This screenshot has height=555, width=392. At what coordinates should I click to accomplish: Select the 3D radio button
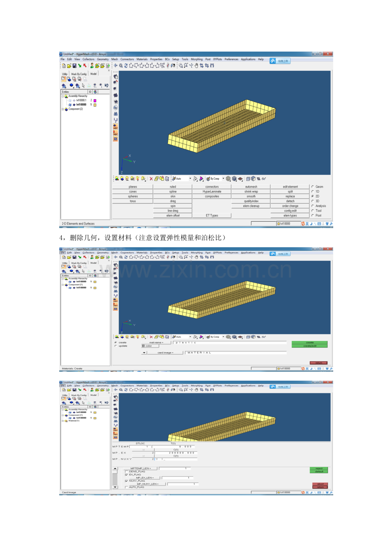point(313,201)
